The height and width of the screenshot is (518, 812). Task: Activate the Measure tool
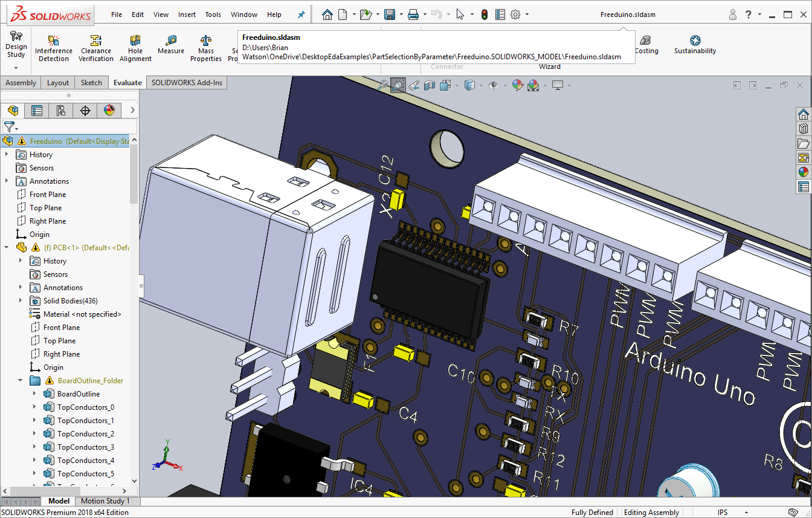pyautogui.click(x=171, y=44)
